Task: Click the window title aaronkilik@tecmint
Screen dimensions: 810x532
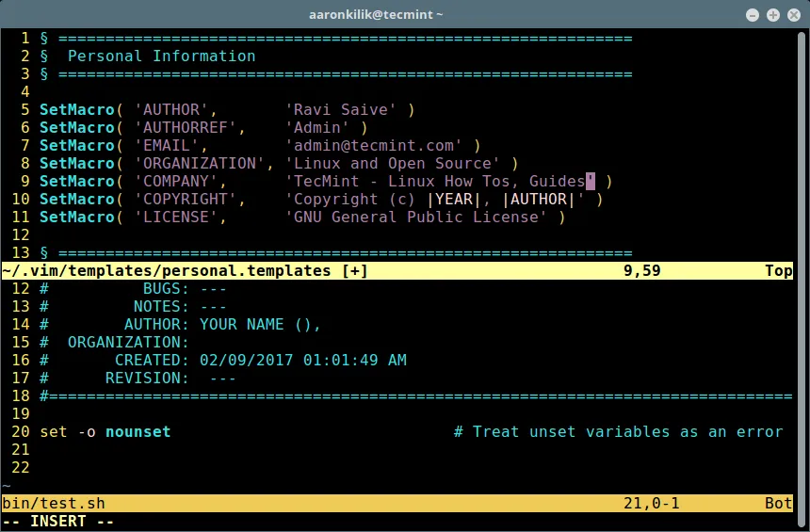Action: pyautogui.click(x=376, y=14)
